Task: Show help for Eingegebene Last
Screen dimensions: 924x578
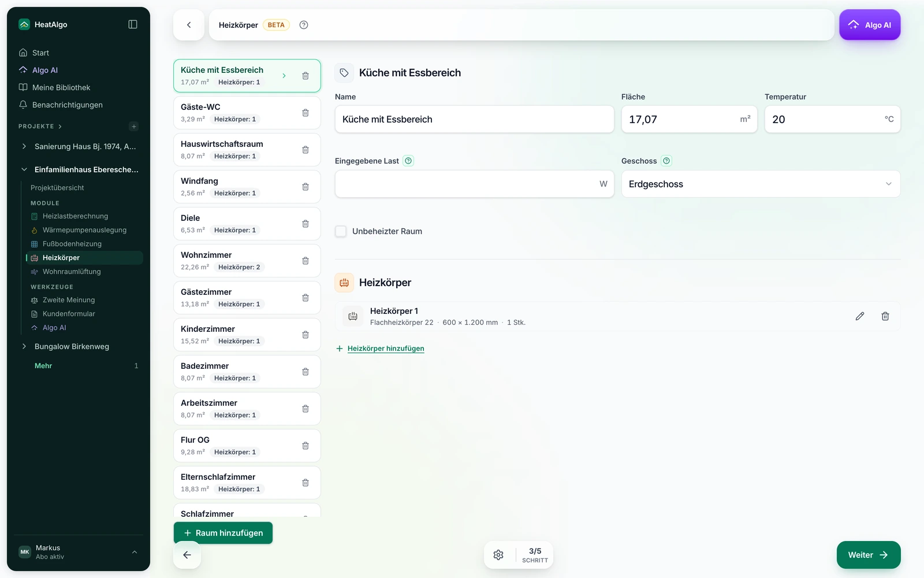Action: tap(408, 161)
